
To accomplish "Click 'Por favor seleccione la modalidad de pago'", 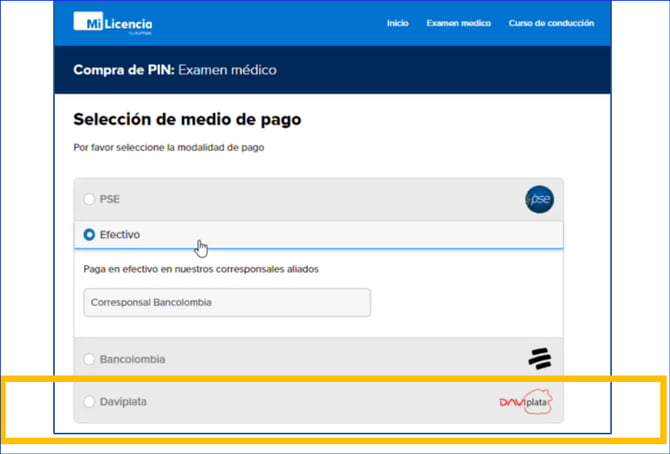I will click(169, 147).
